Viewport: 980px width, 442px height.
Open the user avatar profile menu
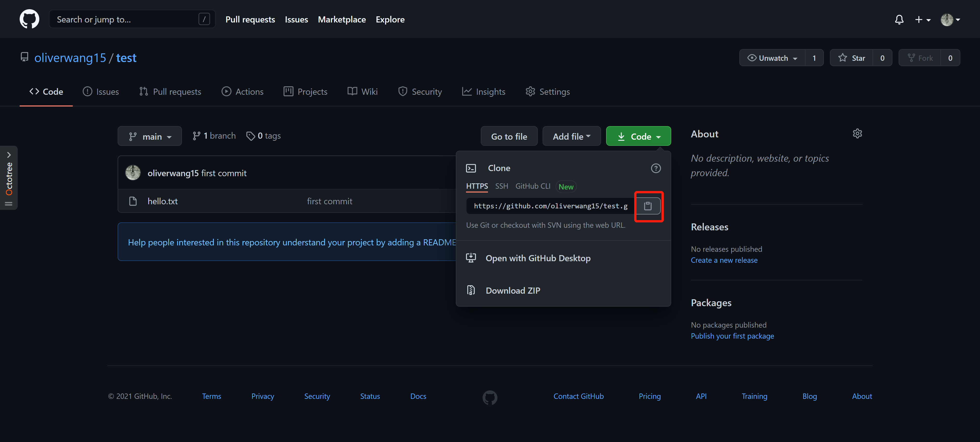click(x=950, y=19)
